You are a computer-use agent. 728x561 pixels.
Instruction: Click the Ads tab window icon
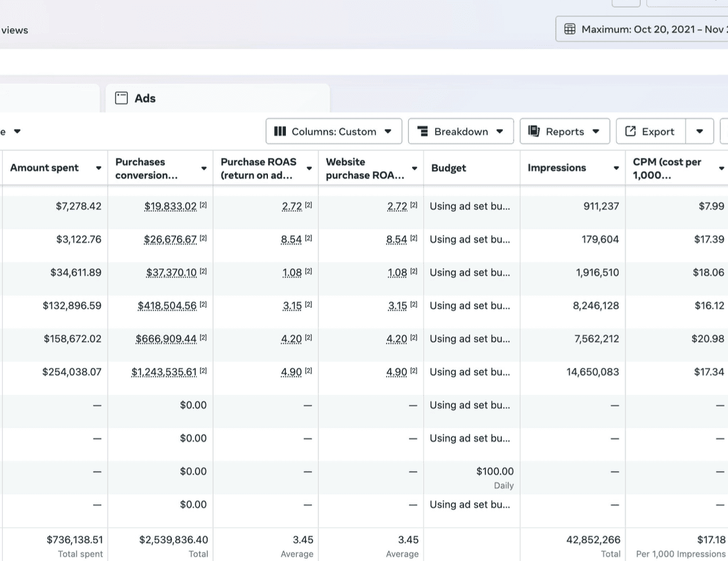[x=122, y=98]
